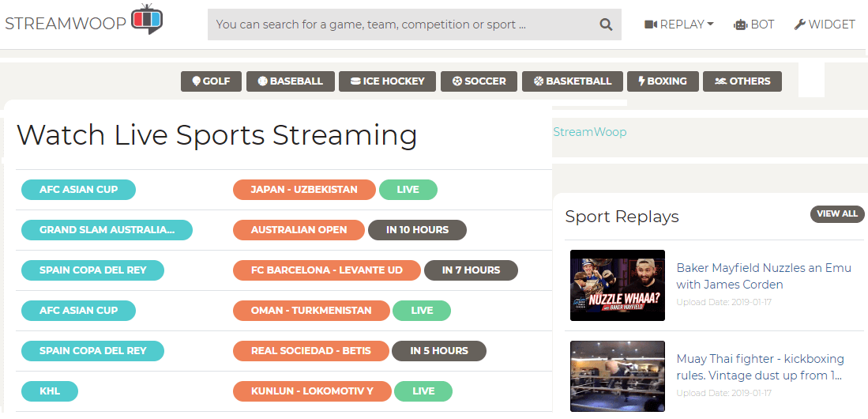Filter by Others label
Image resolution: width=868 pixels, height=419 pixels.
[750, 81]
